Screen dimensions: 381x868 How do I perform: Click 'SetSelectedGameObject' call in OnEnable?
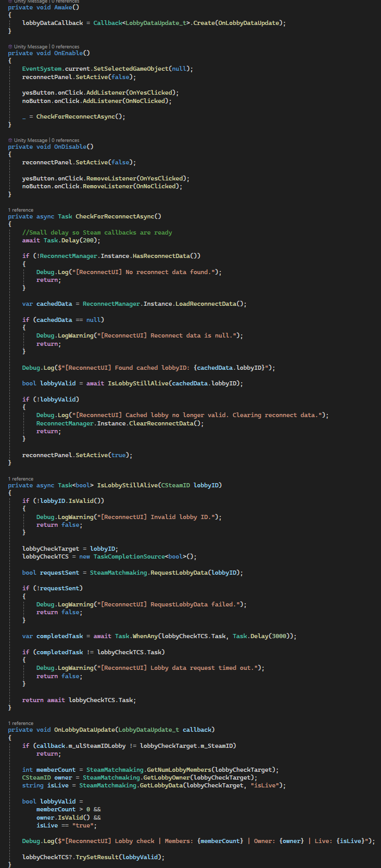pos(131,69)
